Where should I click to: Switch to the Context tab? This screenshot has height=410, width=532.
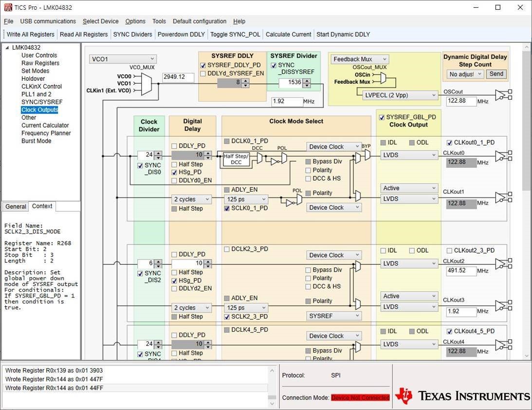[x=42, y=206]
